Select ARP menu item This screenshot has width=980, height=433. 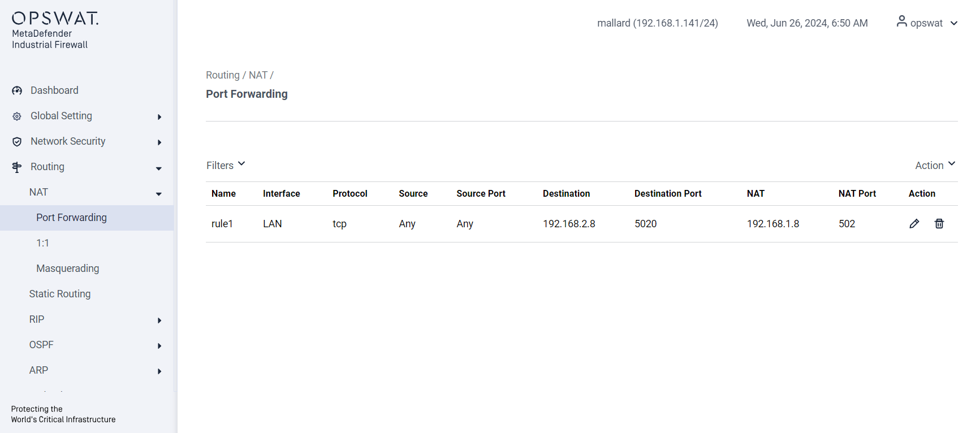click(x=38, y=370)
